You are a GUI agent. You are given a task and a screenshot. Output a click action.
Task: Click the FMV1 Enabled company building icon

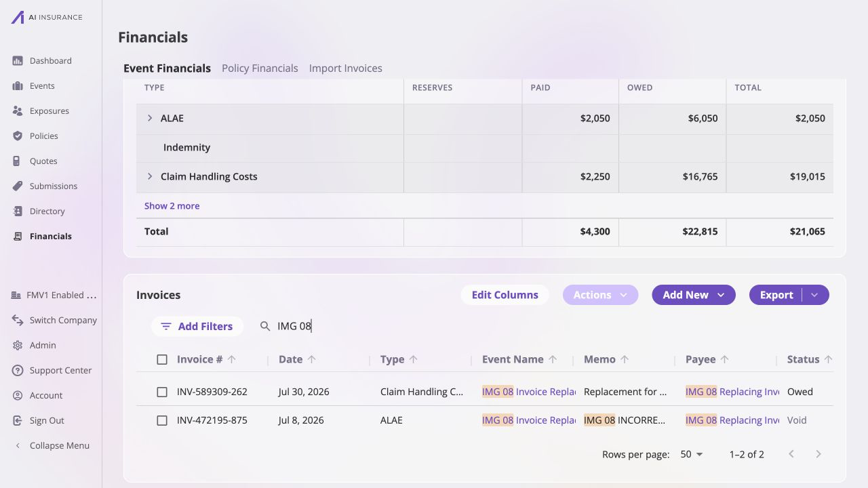16,296
